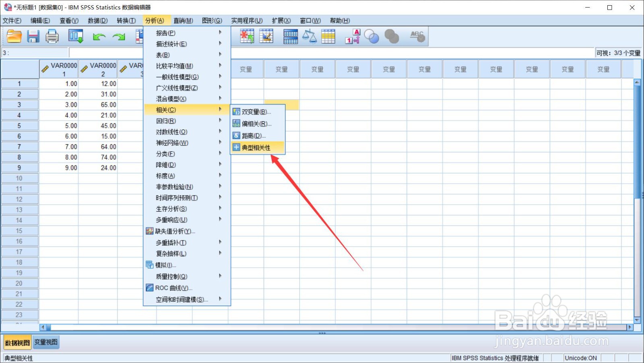Click the Insert variable toolbar icon
Image resolution: width=644 pixels, height=363 pixels.
pos(247,36)
